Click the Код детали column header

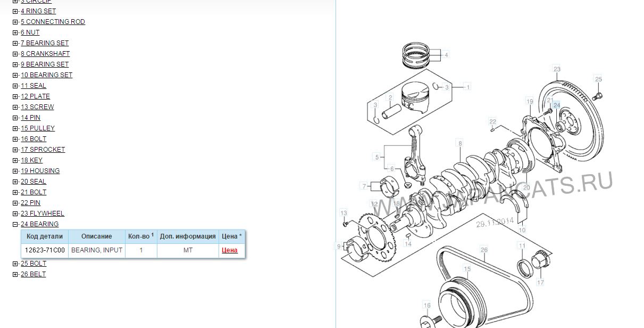(x=45, y=236)
